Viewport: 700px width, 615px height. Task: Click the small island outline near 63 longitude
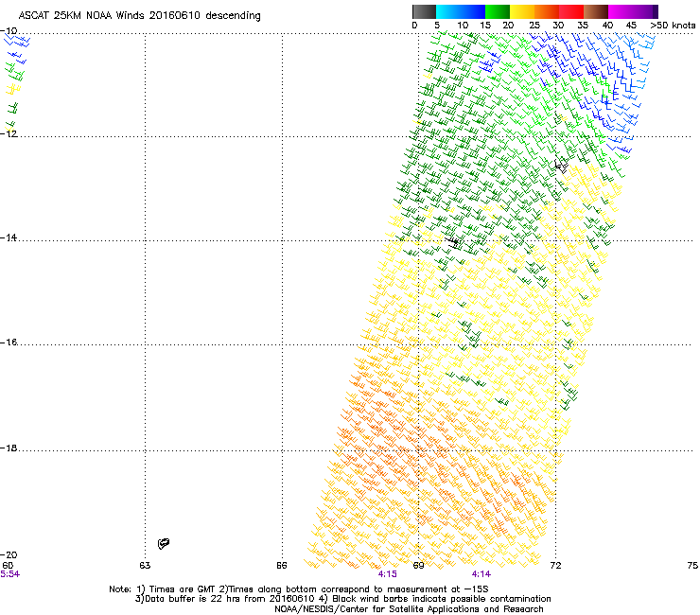click(x=164, y=543)
